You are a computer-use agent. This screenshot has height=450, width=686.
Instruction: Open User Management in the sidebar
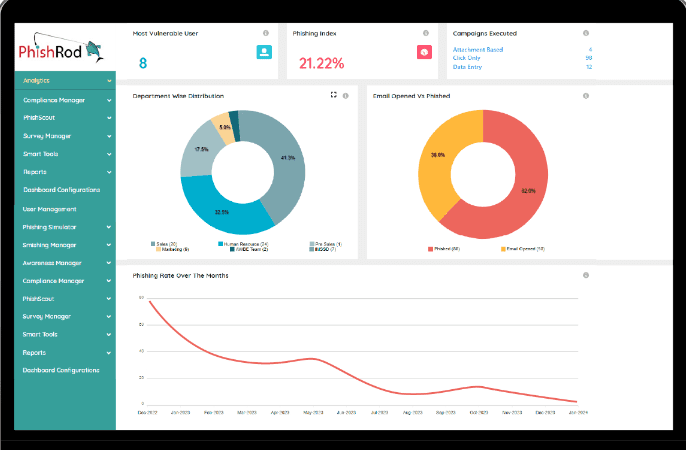(x=50, y=209)
